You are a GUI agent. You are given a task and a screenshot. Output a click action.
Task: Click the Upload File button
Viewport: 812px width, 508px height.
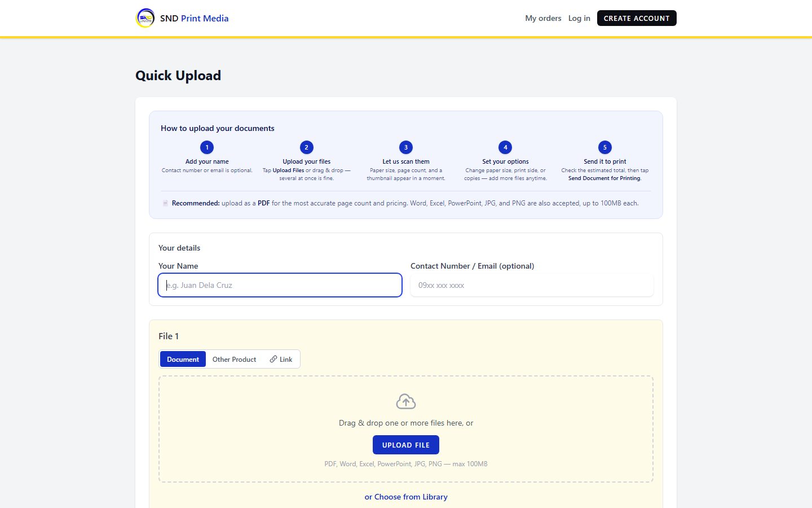[406, 445]
